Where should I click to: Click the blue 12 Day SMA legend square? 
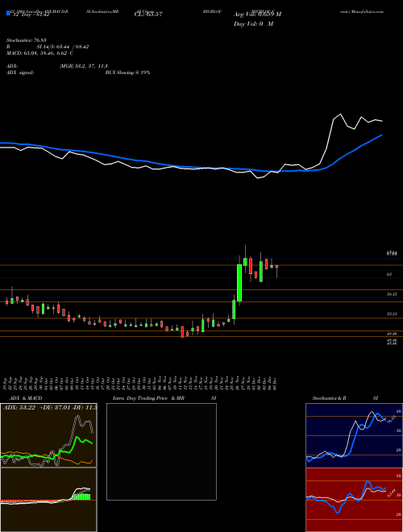(x=9, y=14)
